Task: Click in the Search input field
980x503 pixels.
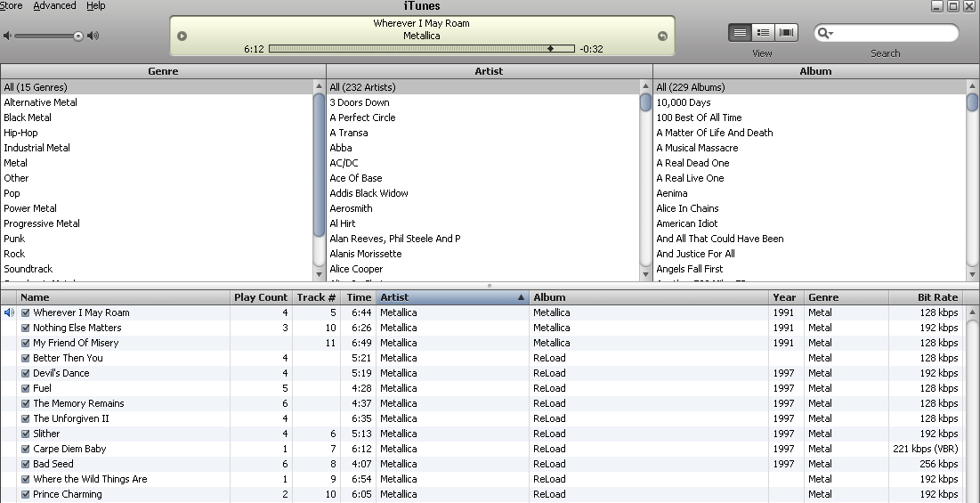Action: pos(895,33)
